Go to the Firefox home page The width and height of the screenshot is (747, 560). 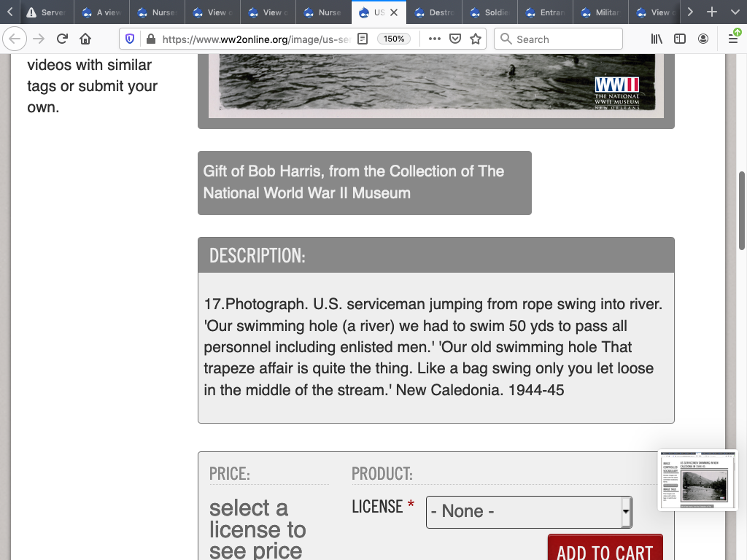85,39
